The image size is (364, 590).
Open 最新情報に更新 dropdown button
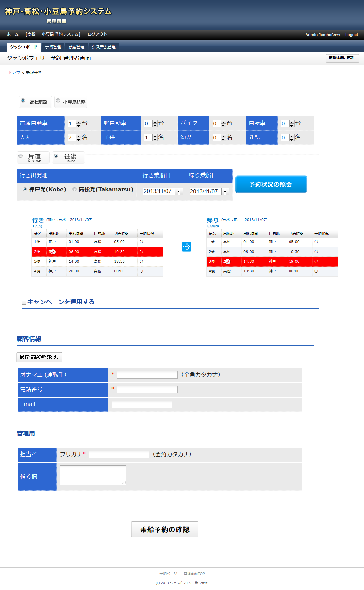pyautogui.click(x=342, y=58)
